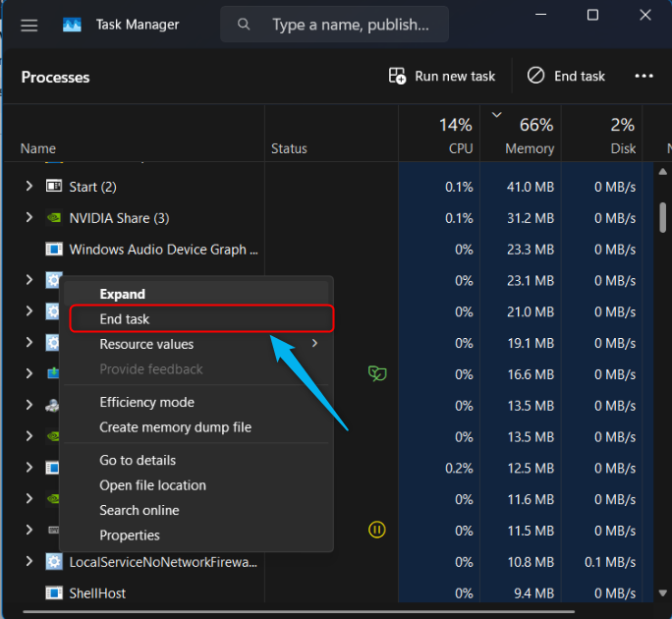Screen dimensions: 672x619
Task: Click the 31.2 MB memory value
Action: point(531,218)
